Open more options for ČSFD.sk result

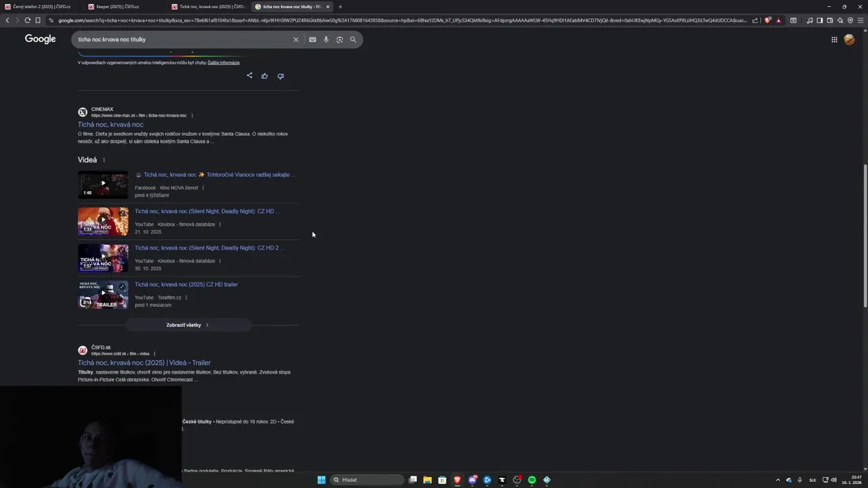(x=155, y=354)
